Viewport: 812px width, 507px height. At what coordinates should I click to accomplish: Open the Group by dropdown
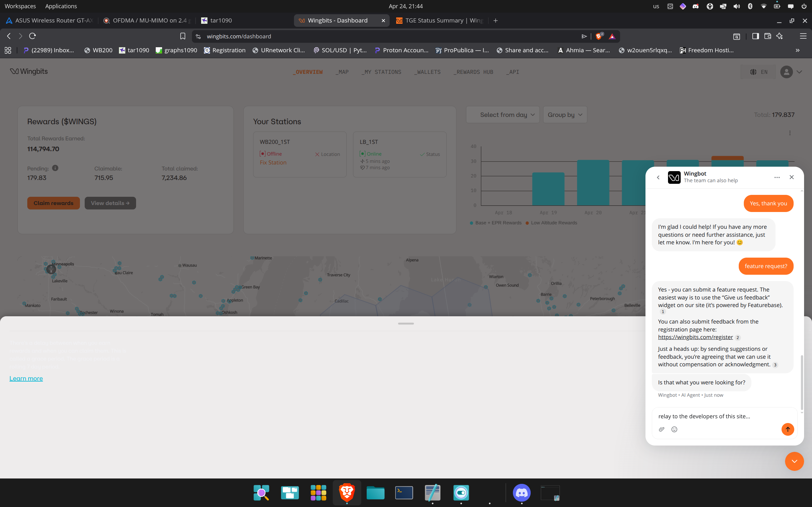click(x=565, y=115)
